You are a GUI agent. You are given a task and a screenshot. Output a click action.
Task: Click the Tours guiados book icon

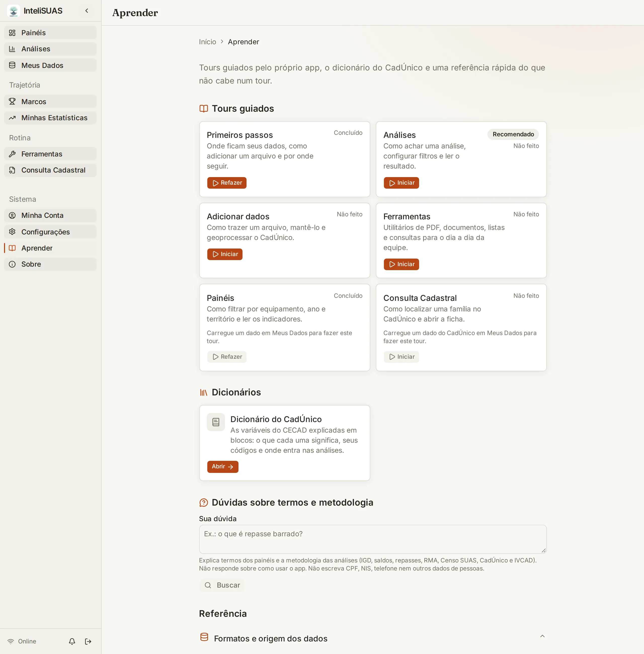[204, 109]
